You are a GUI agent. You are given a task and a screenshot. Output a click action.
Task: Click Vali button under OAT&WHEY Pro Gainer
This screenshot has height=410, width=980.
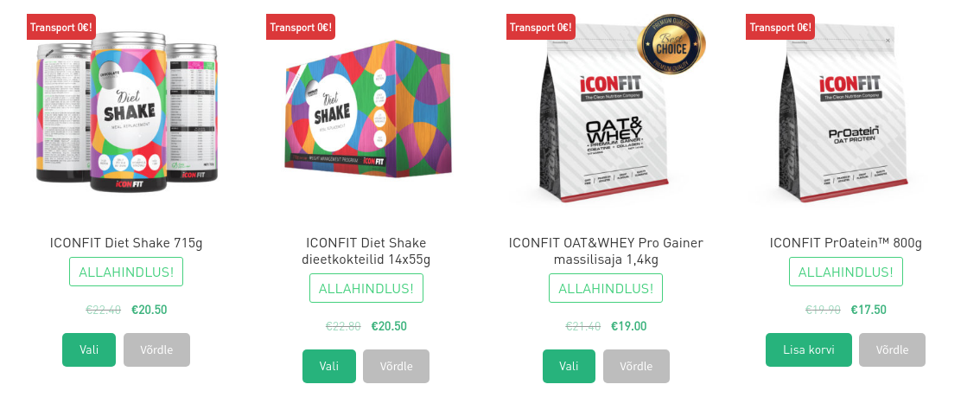tap(569, 366)
